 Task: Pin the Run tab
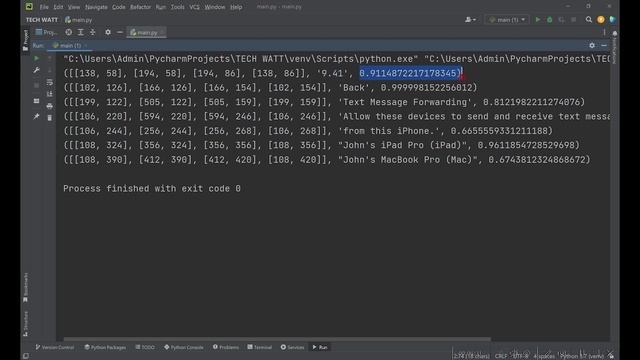36,116
